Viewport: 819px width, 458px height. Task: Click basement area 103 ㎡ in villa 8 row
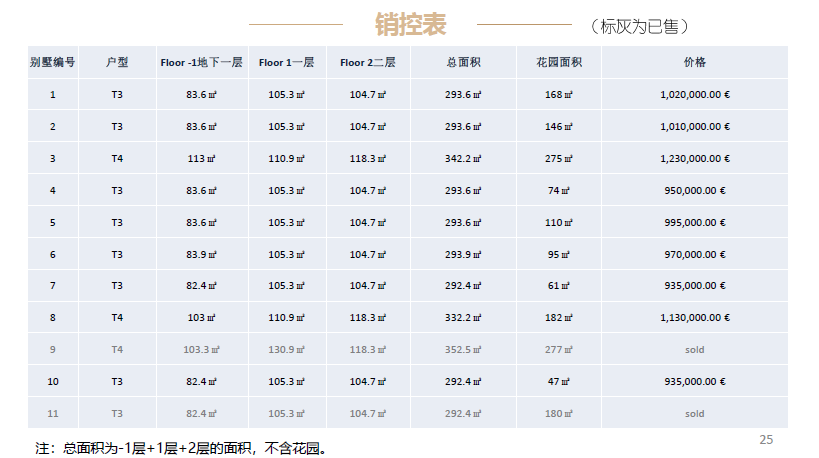pyautogui.click(x=202, y=318)
